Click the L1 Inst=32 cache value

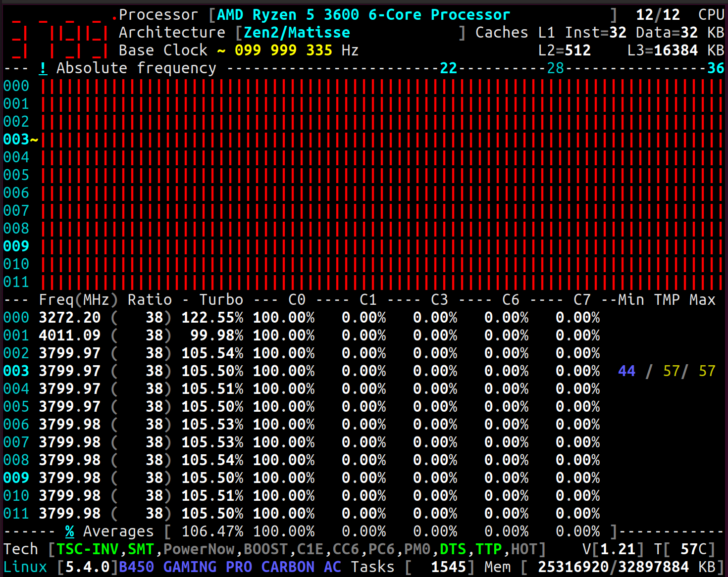pos(582,33)
